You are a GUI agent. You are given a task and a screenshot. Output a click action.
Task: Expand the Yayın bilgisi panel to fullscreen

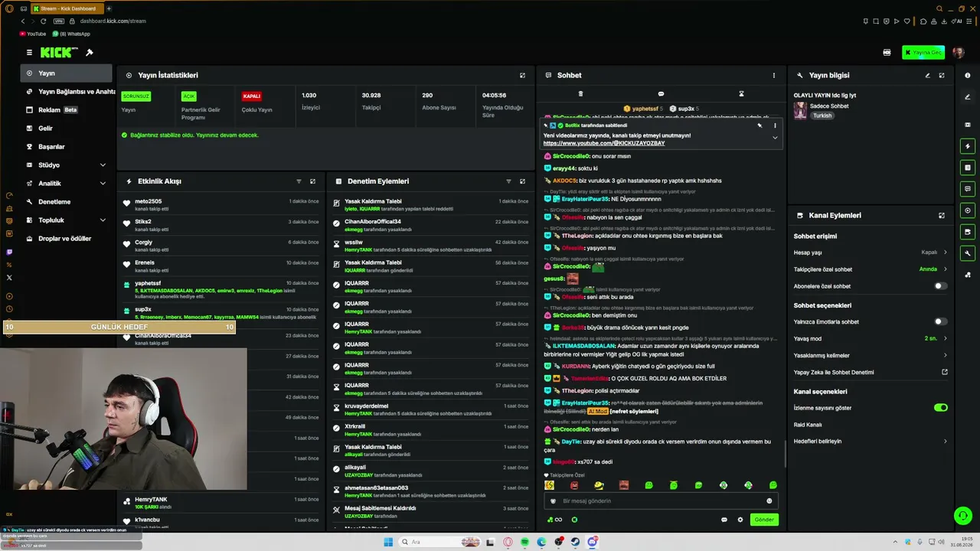(942, 75)
